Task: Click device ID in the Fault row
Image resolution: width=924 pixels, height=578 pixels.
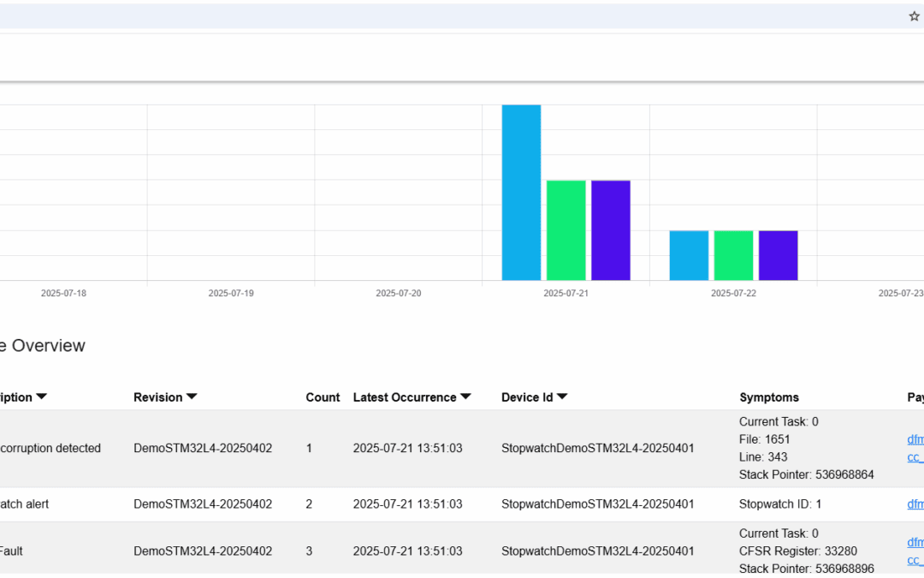Action: 597,551
